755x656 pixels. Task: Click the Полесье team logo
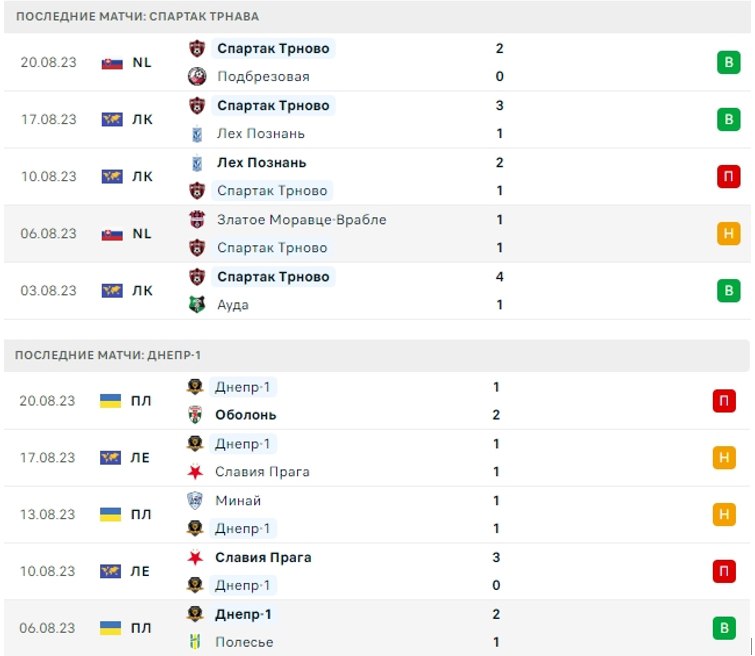[195, 642]
